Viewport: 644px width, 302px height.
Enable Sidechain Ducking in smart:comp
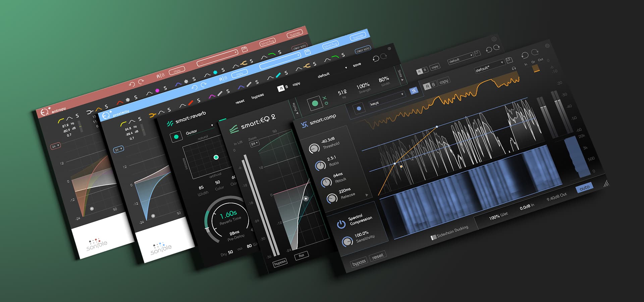click(433, 237)
